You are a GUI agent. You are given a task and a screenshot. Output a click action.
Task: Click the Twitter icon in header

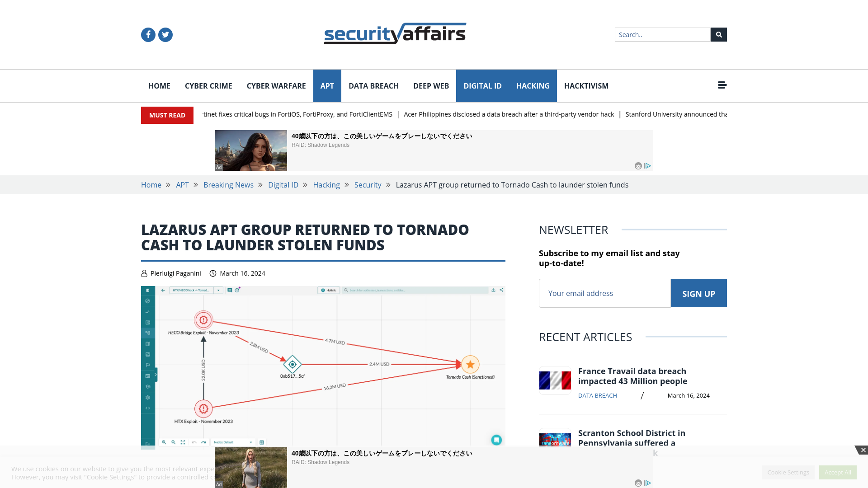[166, 34]
